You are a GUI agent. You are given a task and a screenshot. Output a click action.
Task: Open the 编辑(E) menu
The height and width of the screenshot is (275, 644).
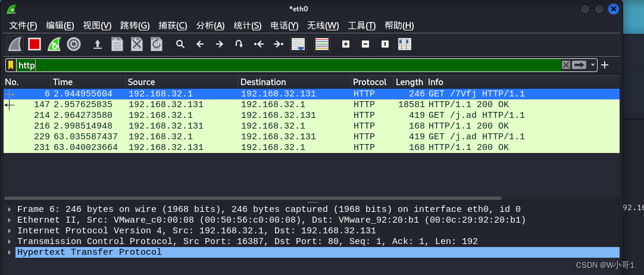(60, 26)
